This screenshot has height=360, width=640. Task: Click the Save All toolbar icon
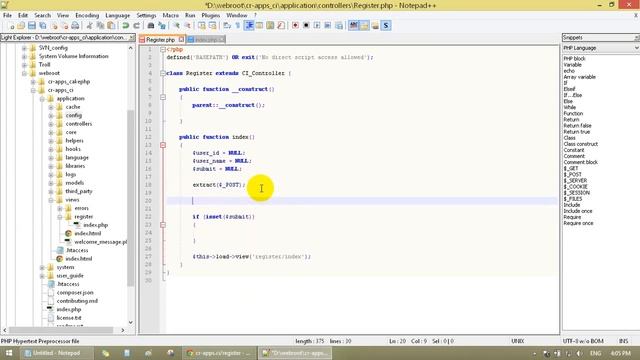42,26
